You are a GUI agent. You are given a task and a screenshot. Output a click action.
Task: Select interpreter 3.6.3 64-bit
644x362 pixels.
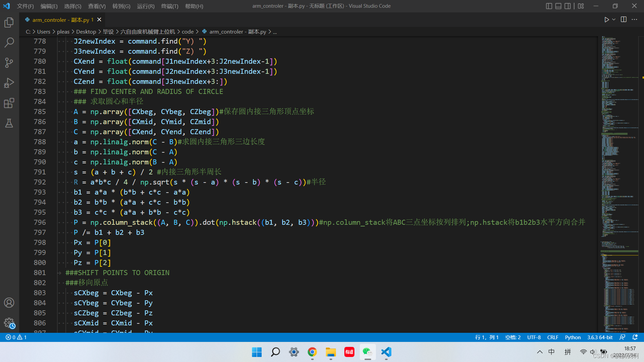(600, 337)
